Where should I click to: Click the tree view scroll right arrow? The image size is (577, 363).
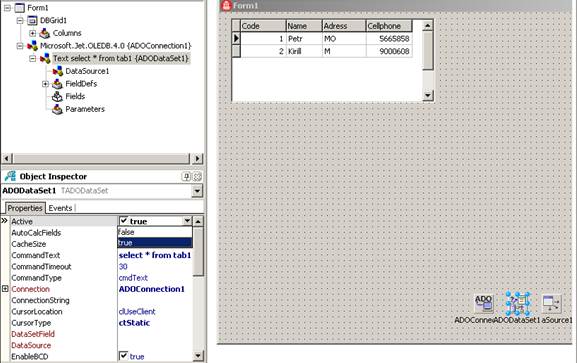click(198, 159)
